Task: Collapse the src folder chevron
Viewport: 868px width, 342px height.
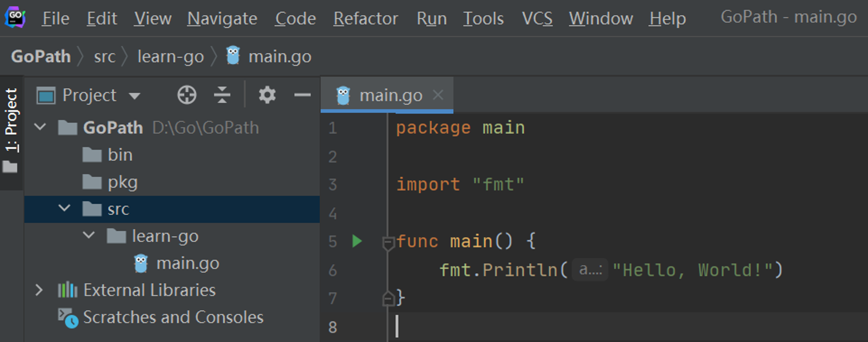Action: (64, 208)
